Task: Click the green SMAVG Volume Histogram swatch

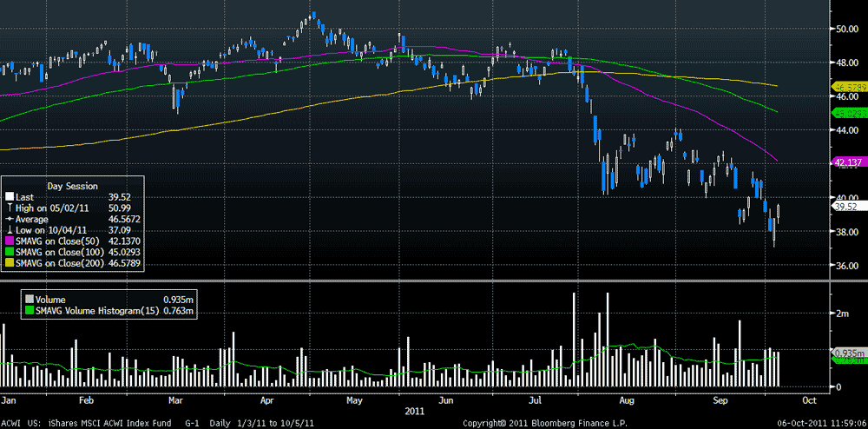Action: 30,312
